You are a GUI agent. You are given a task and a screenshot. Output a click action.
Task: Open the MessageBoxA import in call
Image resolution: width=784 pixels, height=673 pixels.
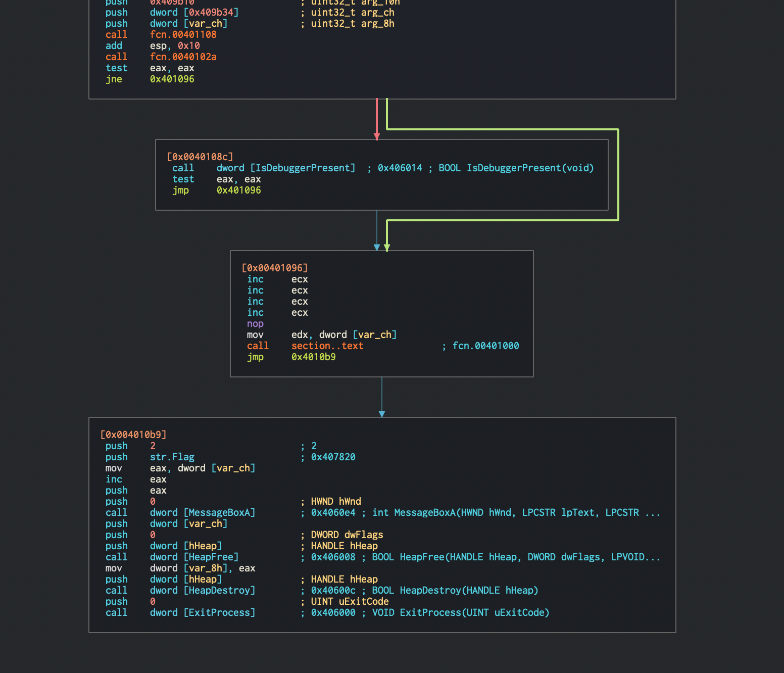point(219,513)
